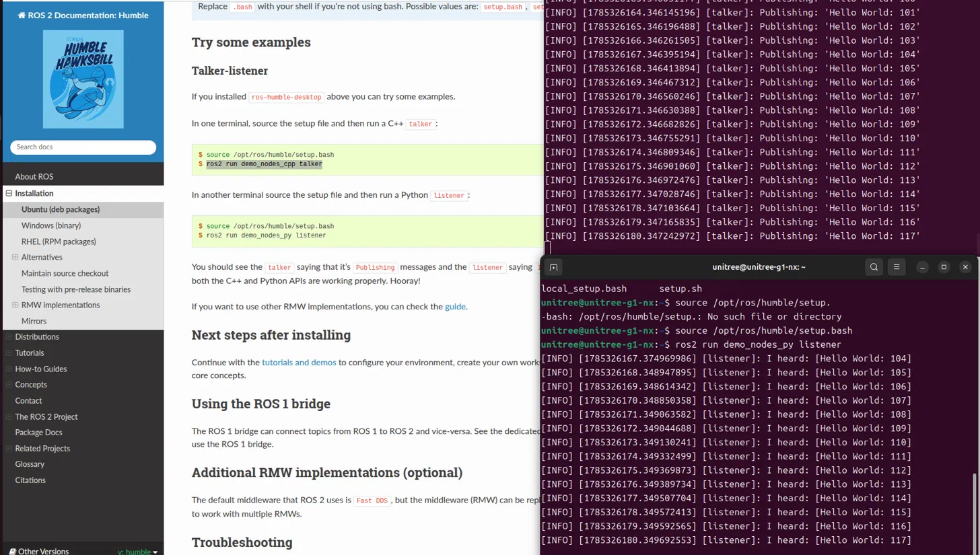Click the '-bash: No such file or directory' error line
The image size is (980, 555).
click(x=691, y=317)
